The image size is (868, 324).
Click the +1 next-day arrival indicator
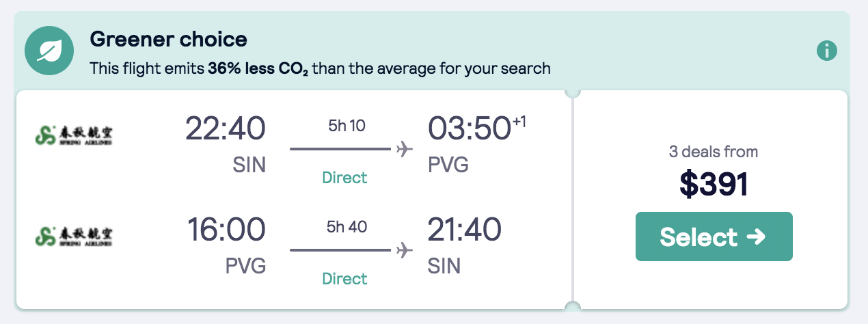[x=519, y=120]
